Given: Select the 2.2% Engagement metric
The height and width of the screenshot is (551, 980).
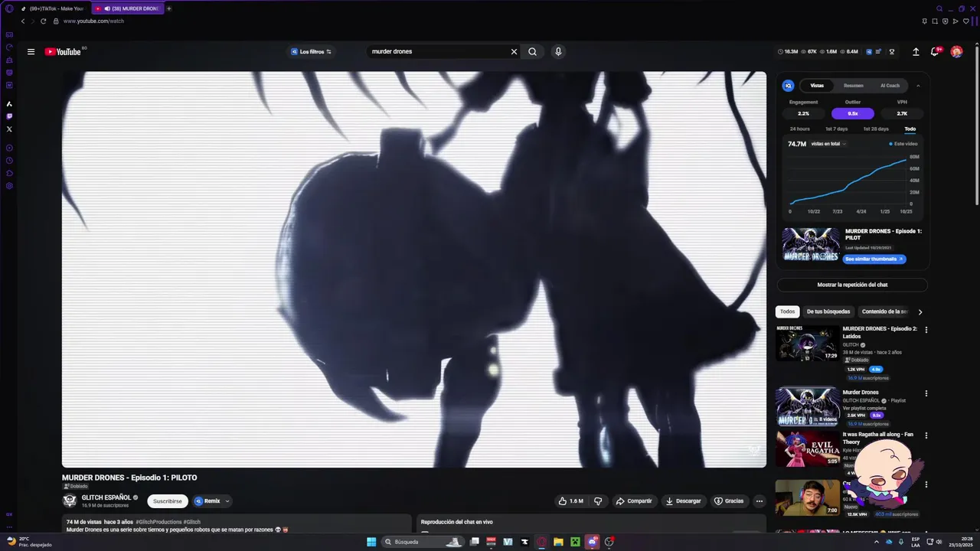Looking at the screenshot, I should click(803, 113).
